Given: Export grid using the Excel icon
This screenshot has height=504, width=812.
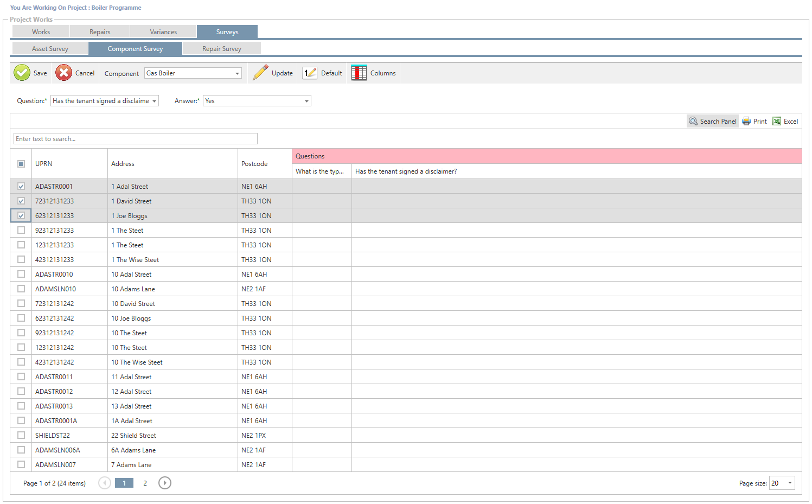Looking at the screenshot, I should tap(777, 122).
